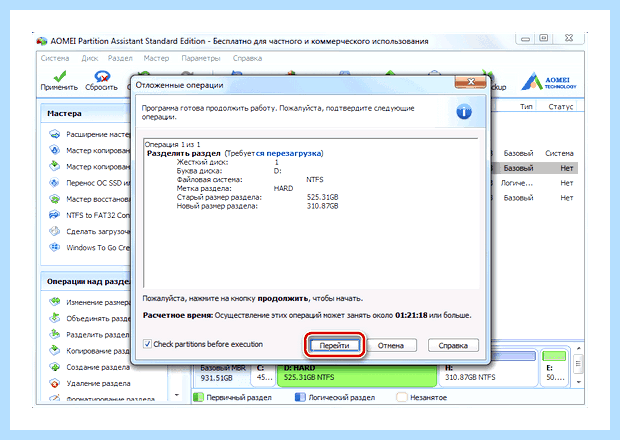The image size is (620, 440).
Task: Click Разделить раздел operation entry in dialog list
Action: (x=183, y=153)
